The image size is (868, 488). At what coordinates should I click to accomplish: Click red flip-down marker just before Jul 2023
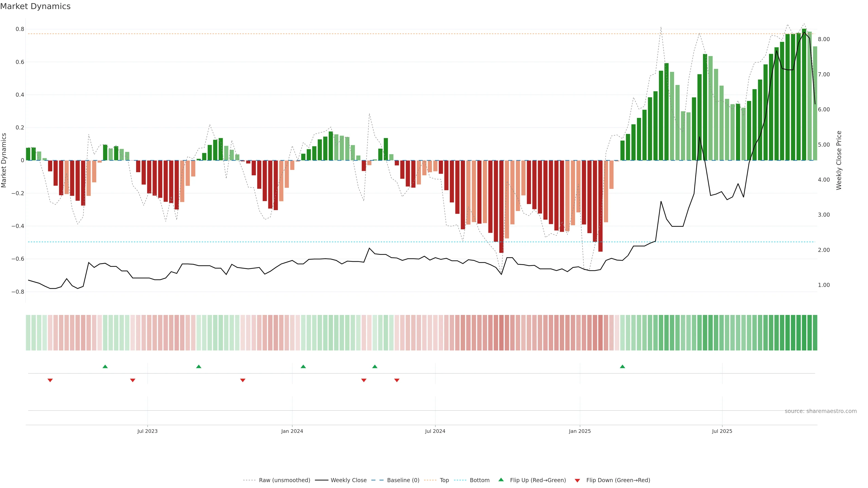(x=133, y=380)
